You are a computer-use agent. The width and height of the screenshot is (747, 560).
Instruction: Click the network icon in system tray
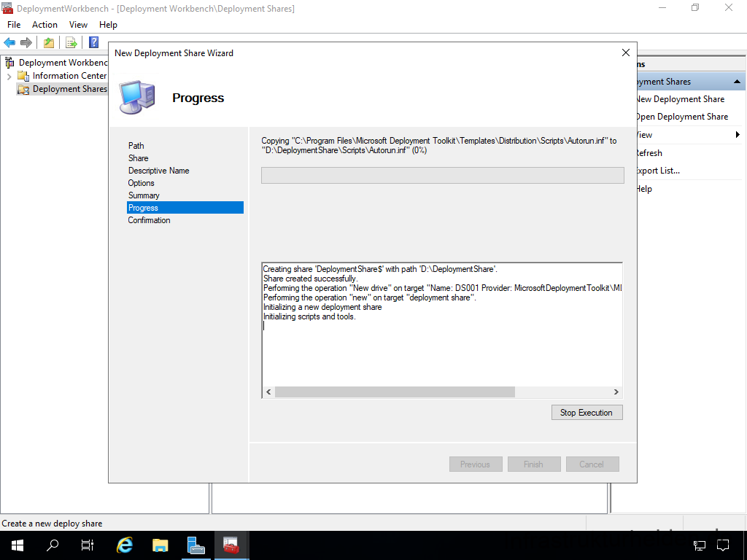click(x=700, y=545)
